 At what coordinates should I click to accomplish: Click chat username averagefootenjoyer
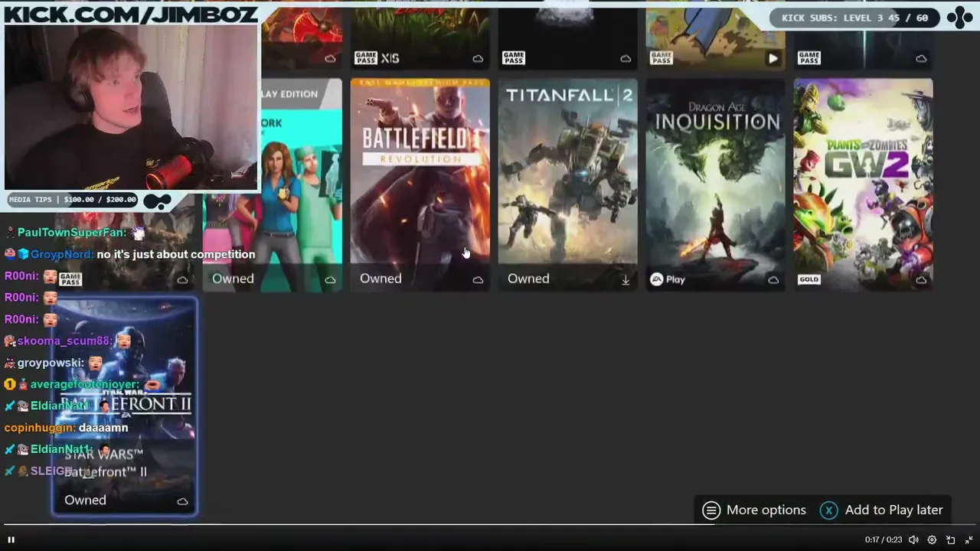(84, 384)
